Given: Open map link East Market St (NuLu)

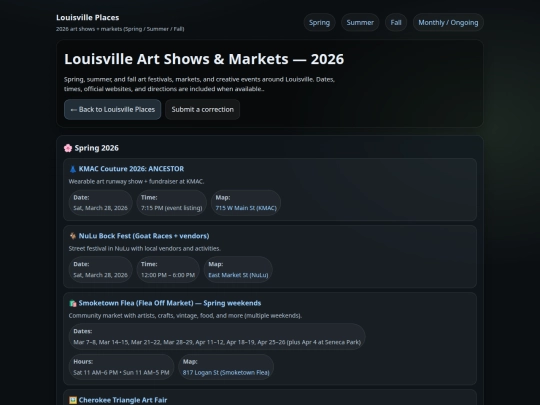Looking at the screenshot, I should [x=238, y=275].
